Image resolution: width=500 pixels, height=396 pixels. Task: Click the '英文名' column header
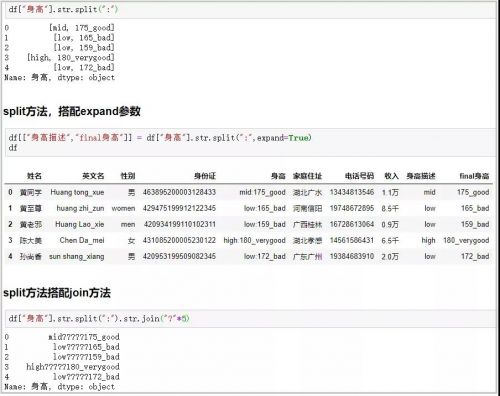(93, 176)
